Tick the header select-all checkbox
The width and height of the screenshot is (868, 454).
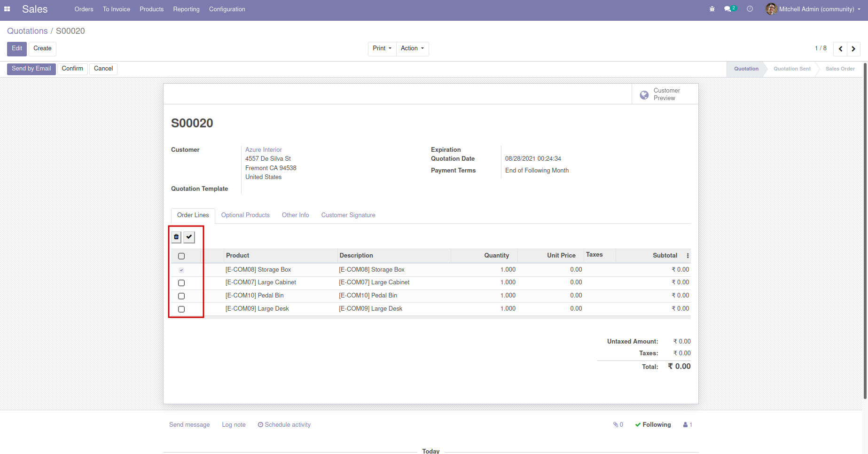(x=181, y=256)
